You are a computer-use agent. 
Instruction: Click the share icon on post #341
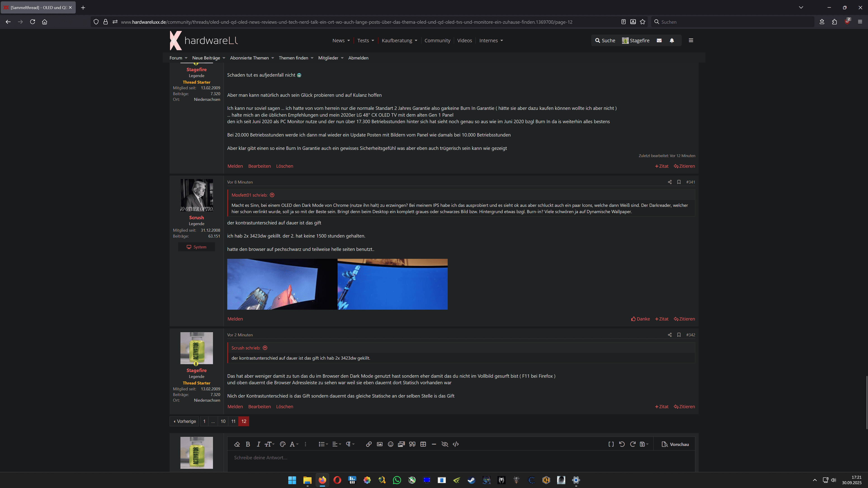point(669,182)
